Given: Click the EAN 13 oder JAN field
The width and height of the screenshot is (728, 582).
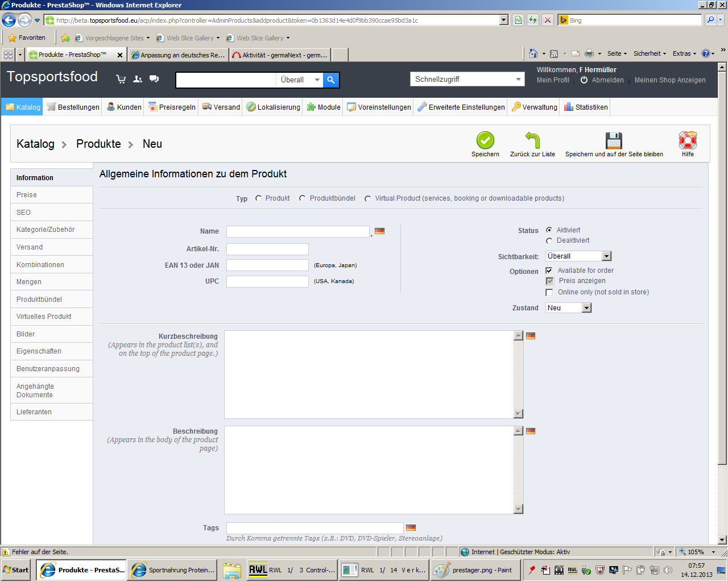Looking at the screenshot, I should click(x=267, y=265).
